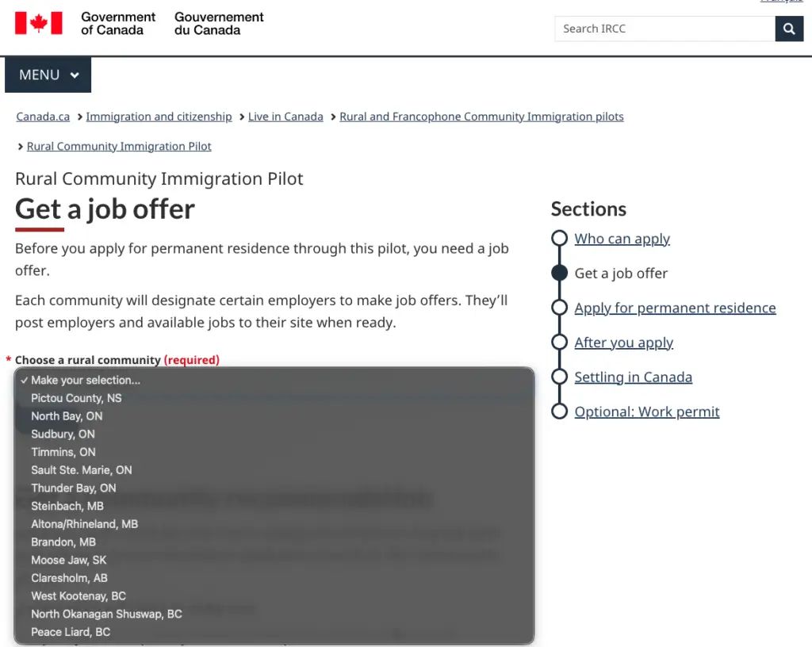Pick North Okanagan Shuswap, BC option
The width and height of the screenshot is (812, 647).
274,614
